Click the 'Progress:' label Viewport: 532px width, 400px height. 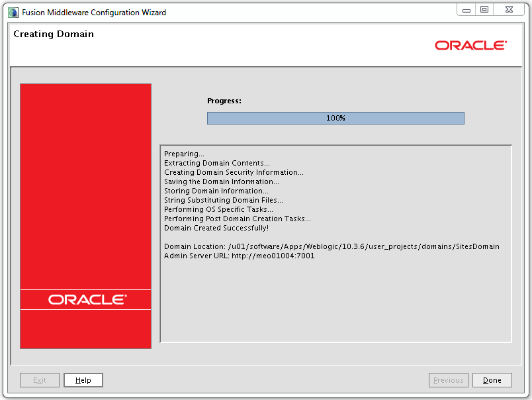pos(224,101)
